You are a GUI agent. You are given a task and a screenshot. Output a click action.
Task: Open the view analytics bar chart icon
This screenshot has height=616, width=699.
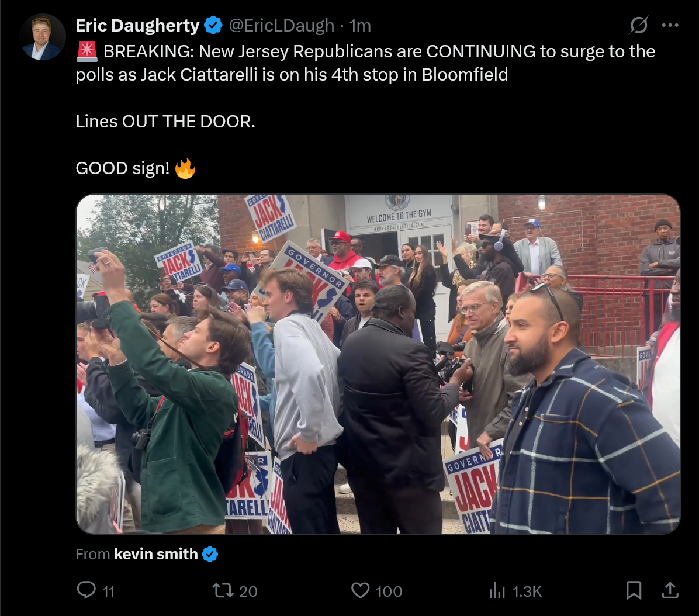click(x=497, y=591)
